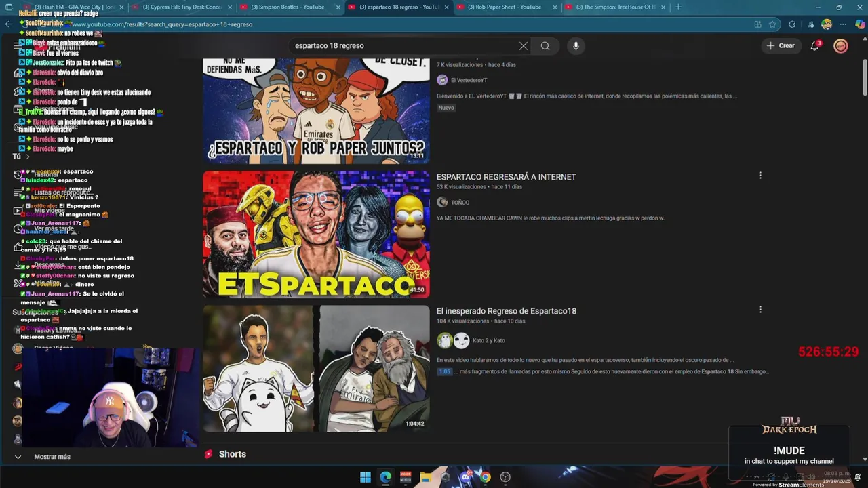This screenshot has width=868, height=488.
Task: Open the Windows Start menu
Action: [x=366, y=477]
